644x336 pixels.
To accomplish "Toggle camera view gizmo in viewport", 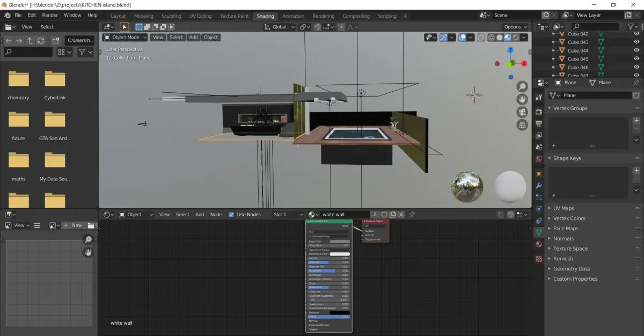I will tap(522, 112).
